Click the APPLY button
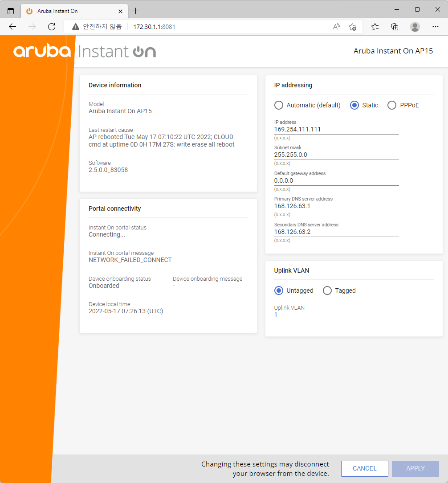 coord(415,469)
